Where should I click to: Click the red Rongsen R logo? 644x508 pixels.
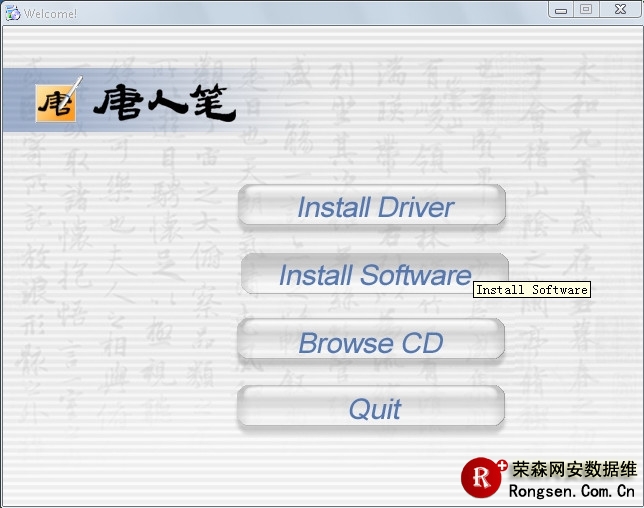coord(482,478)
